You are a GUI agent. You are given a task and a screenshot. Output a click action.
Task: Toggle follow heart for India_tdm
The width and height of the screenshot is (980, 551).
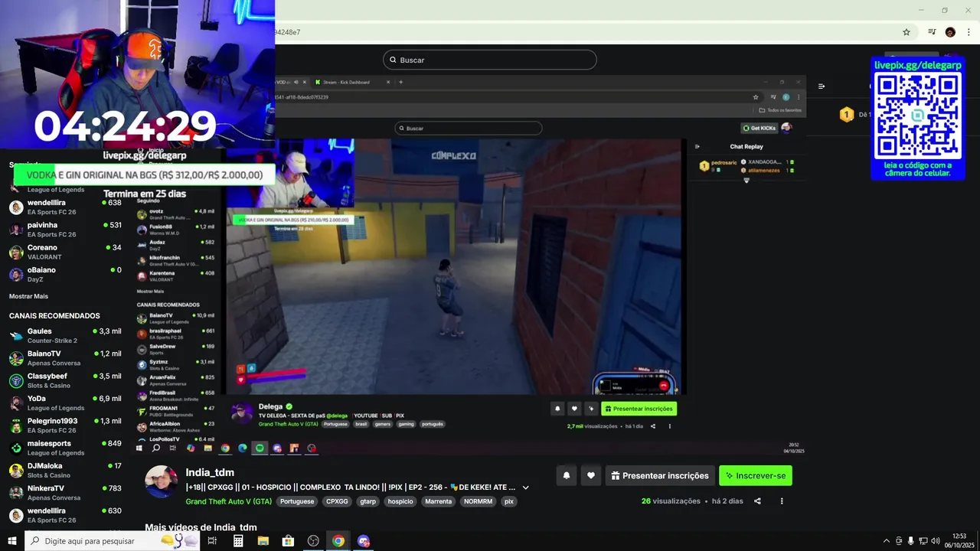[591, 475]
